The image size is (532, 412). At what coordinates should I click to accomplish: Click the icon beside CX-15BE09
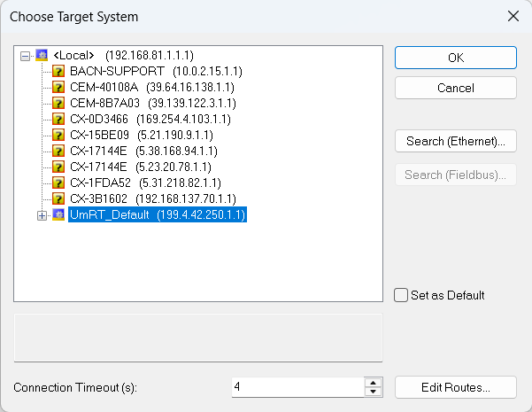(x=58, y=135)
